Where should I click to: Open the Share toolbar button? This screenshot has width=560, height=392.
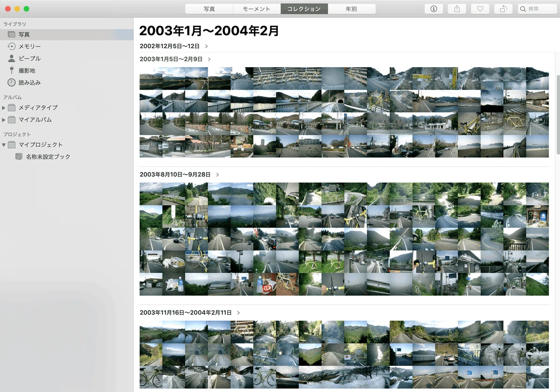456,9
